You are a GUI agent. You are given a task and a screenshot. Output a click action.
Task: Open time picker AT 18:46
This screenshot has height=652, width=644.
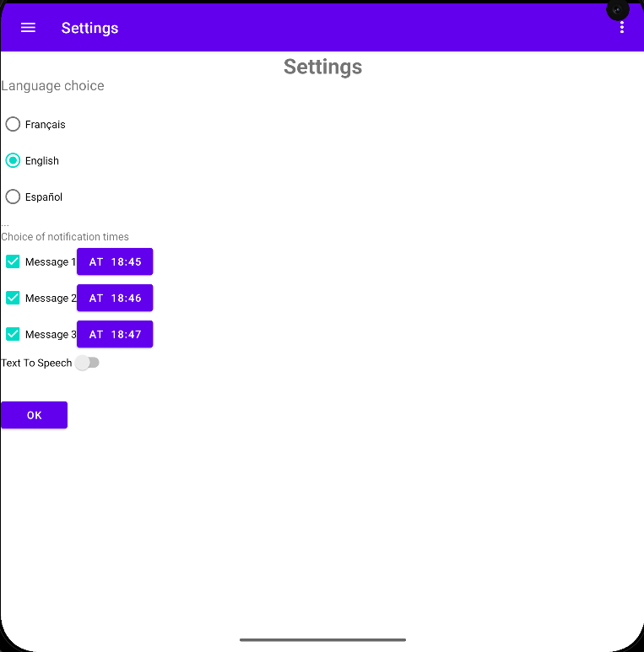(115, 298)
